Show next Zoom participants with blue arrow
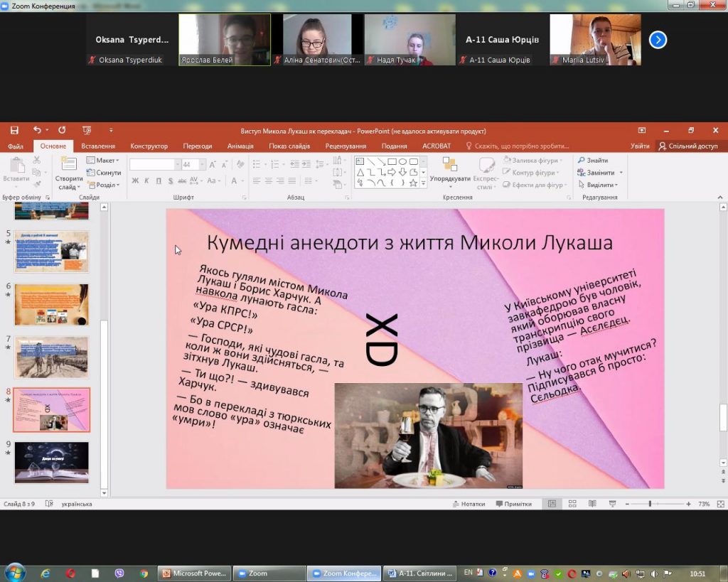The height and width of the screenshot is (582, 728). 658,40
